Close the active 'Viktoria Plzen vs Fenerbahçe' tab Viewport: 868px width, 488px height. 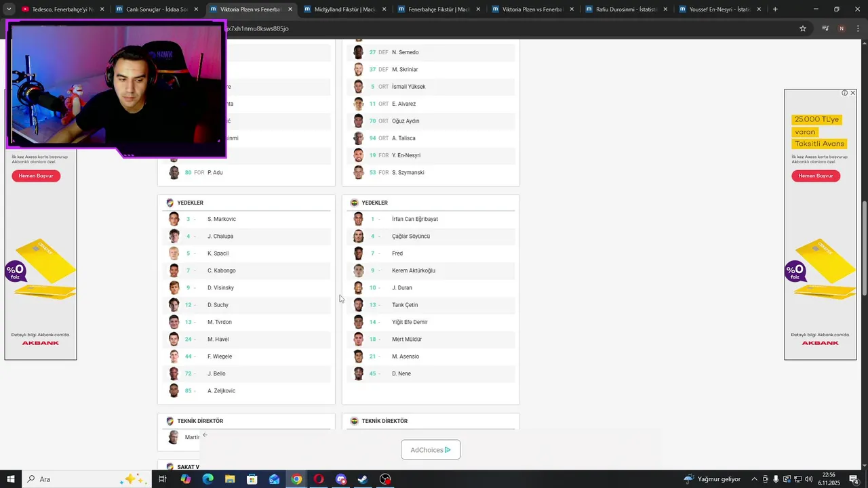click(290, 9)
